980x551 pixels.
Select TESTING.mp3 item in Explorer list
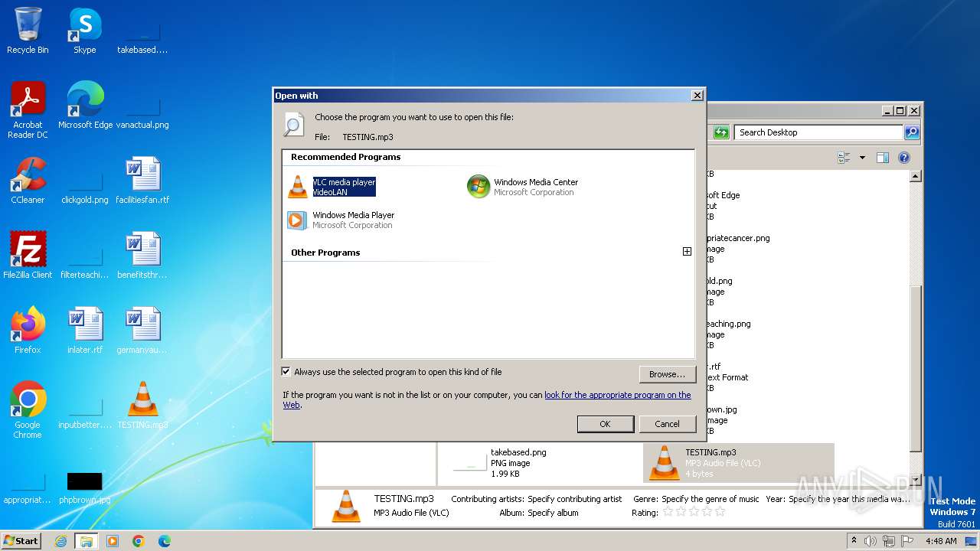738,463
